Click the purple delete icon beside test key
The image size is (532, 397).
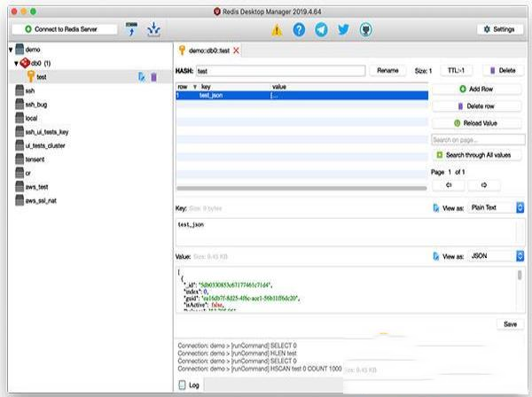153,77
